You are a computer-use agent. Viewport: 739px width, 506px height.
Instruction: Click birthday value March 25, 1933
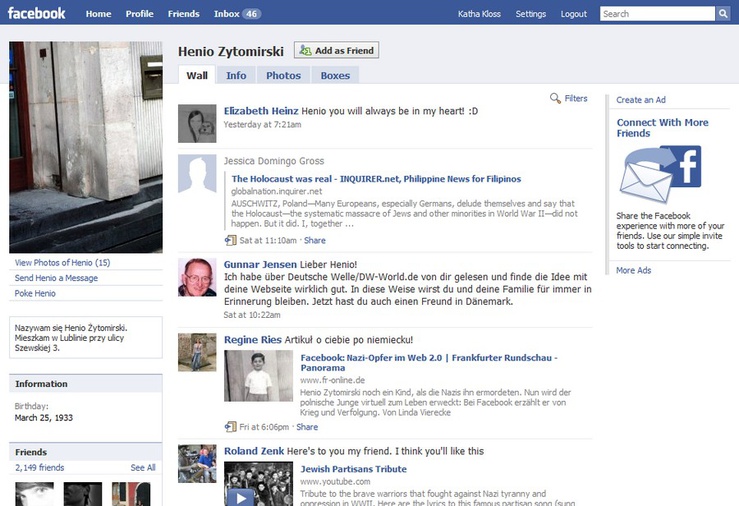(x=44, y=417)
